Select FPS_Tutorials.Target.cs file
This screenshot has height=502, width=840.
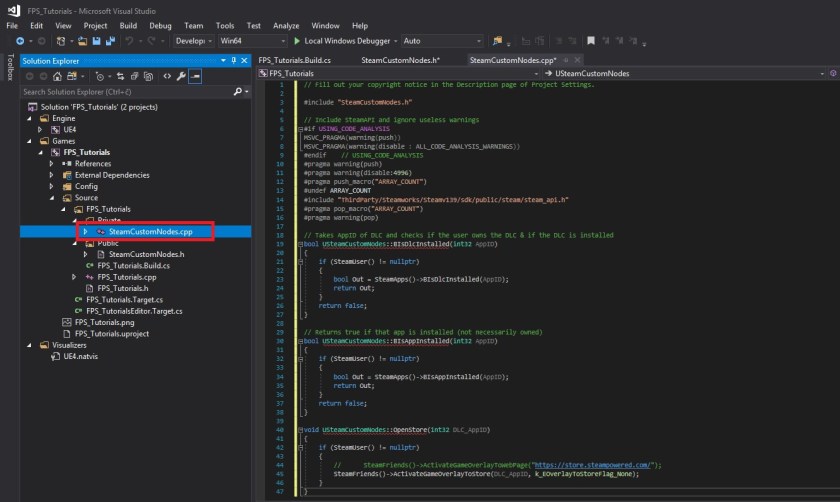[x=124, y=299]
